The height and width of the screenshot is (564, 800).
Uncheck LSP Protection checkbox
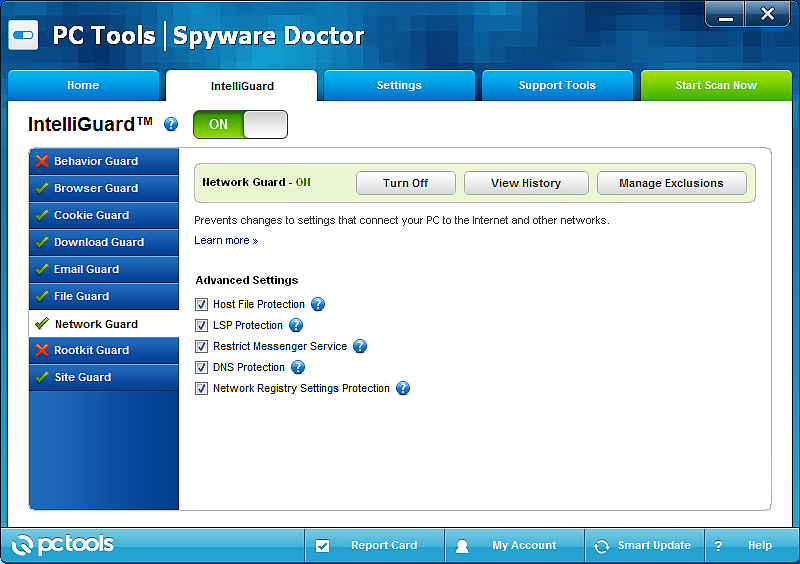click(202, 326)
